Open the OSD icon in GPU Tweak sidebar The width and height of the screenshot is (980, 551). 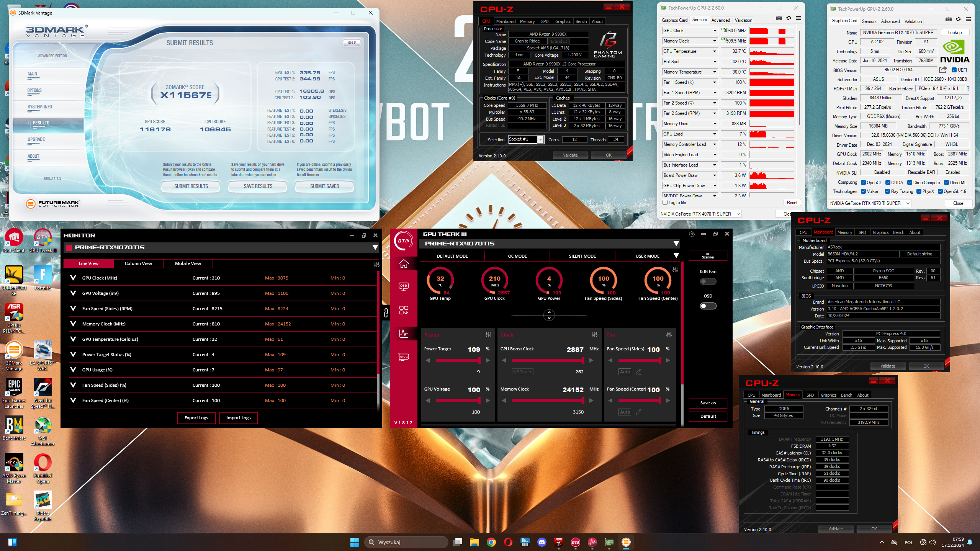(x=403, y=287)
